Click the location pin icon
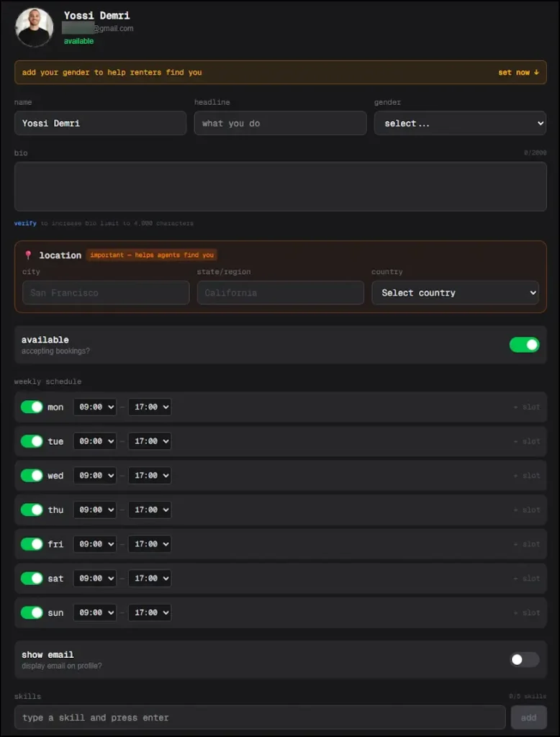 click(x=28, y=256)
